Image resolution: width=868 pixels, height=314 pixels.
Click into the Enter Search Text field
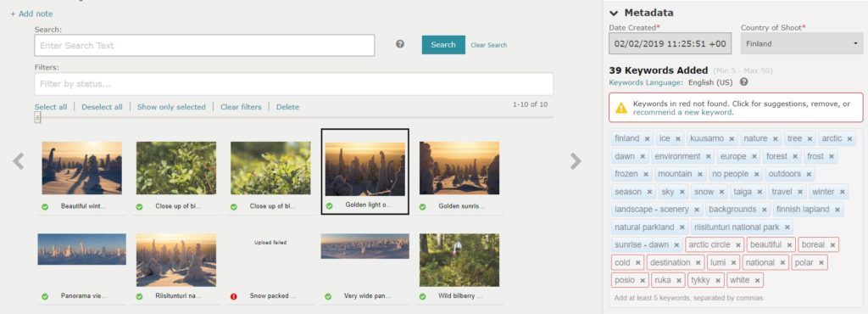204,46
